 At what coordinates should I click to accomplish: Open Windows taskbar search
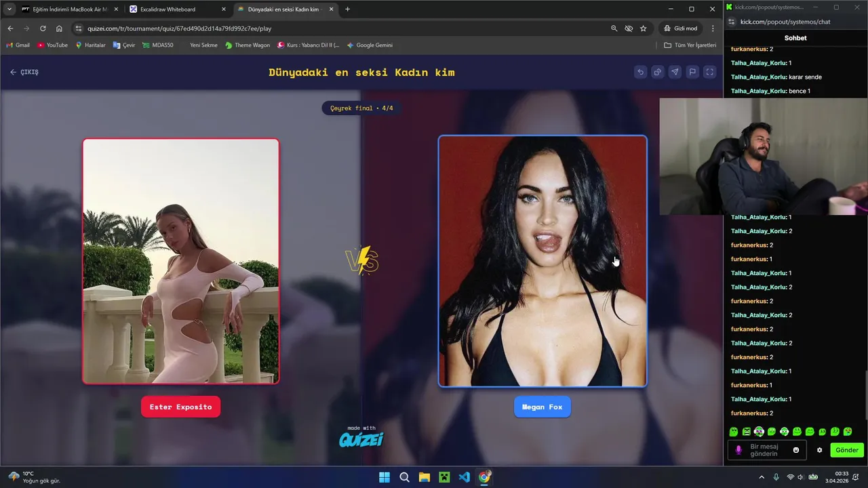pyautogui.click(x=404, y=477)
